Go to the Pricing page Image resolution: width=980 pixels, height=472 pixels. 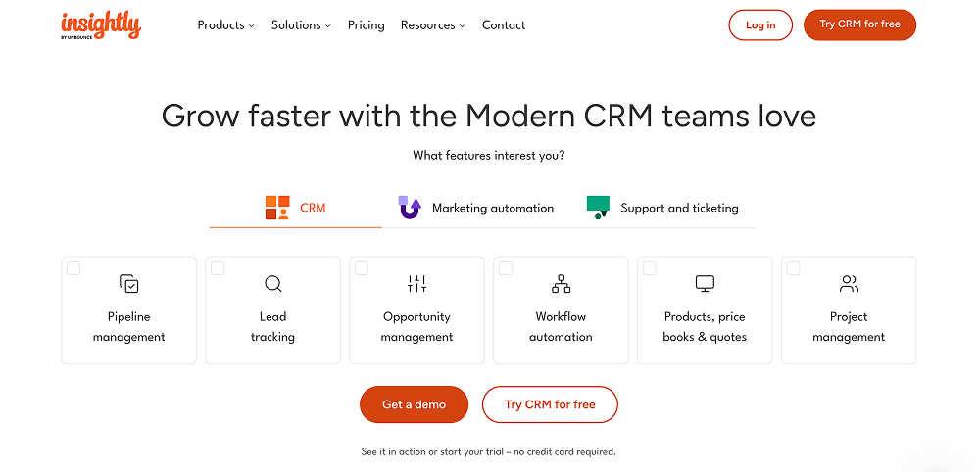click(x=367, y=25)
